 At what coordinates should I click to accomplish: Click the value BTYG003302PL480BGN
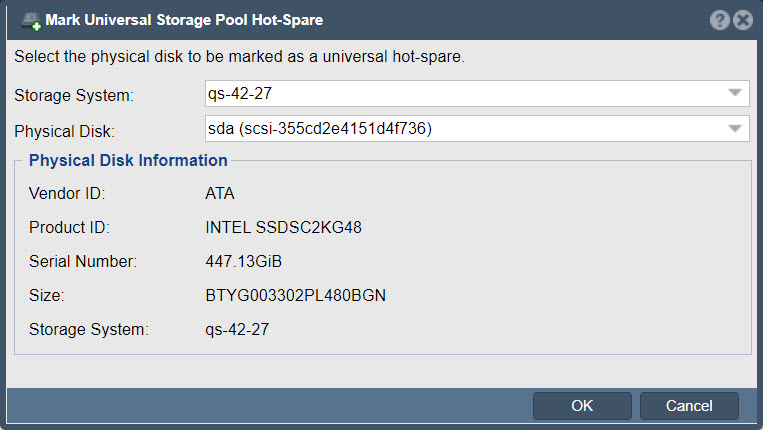295,295
